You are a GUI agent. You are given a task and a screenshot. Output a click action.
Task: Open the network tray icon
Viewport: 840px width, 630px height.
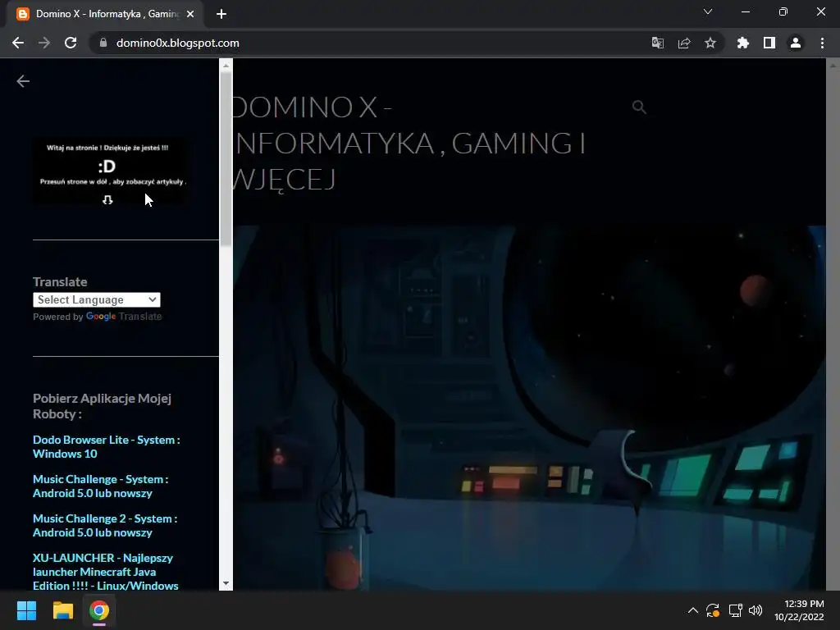tap(735, 610)
